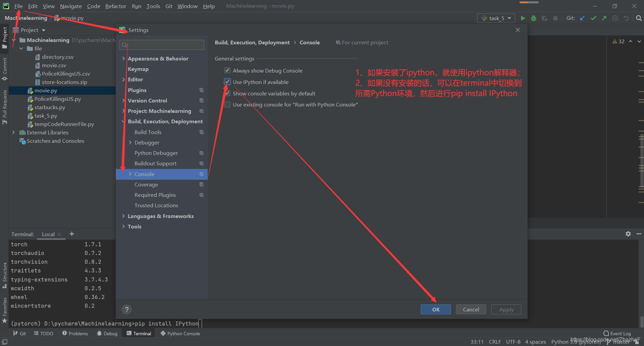Open the Structure tool window sidebar
This screenshot has height=346, width=644.
point(5,275)
